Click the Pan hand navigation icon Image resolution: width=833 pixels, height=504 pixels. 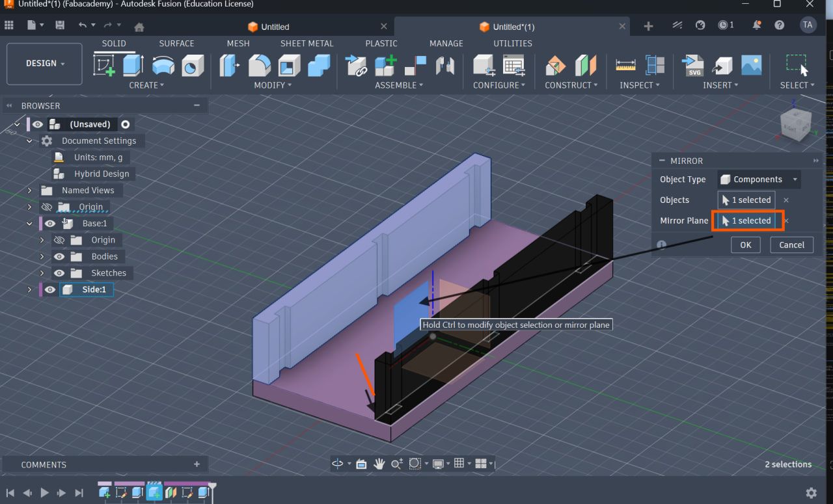point(379,464)
